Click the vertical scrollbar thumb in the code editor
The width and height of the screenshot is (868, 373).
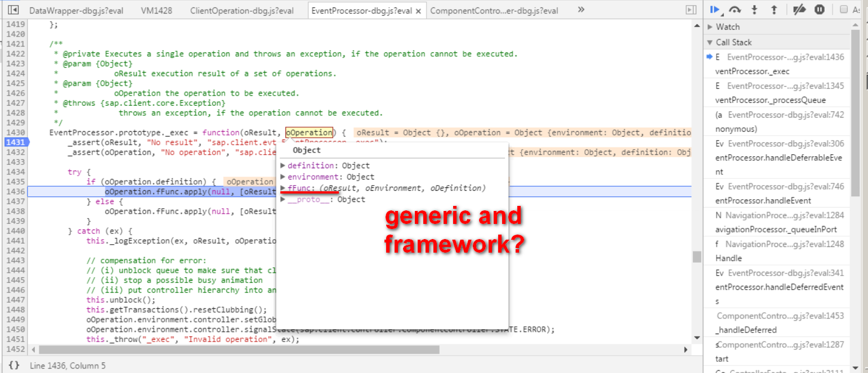(697, 257)
